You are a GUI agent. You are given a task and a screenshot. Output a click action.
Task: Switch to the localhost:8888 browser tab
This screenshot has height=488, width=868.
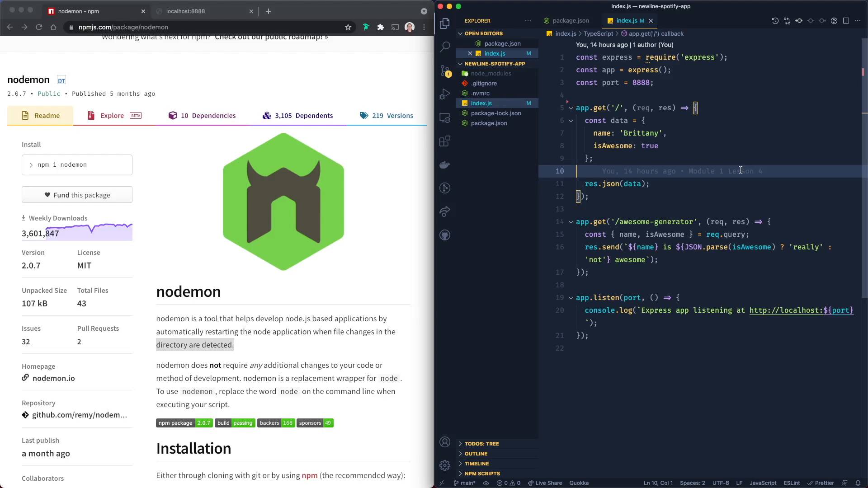(x=204, y=11)
